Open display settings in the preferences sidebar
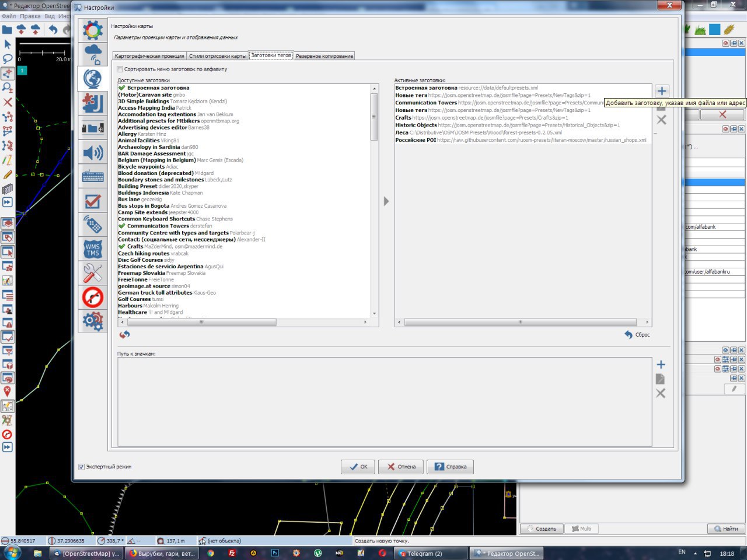 (93, 30)
